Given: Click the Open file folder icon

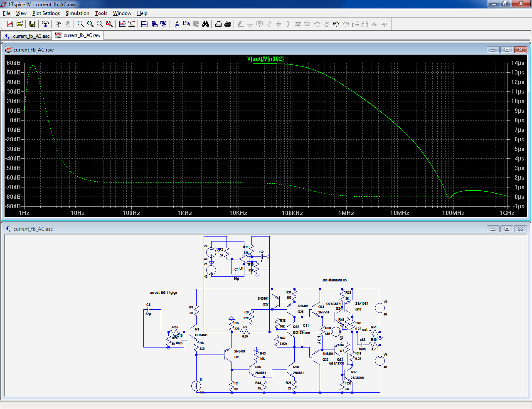Looking at the screenshot, I should pyautogui.click(x=20, y=24).
